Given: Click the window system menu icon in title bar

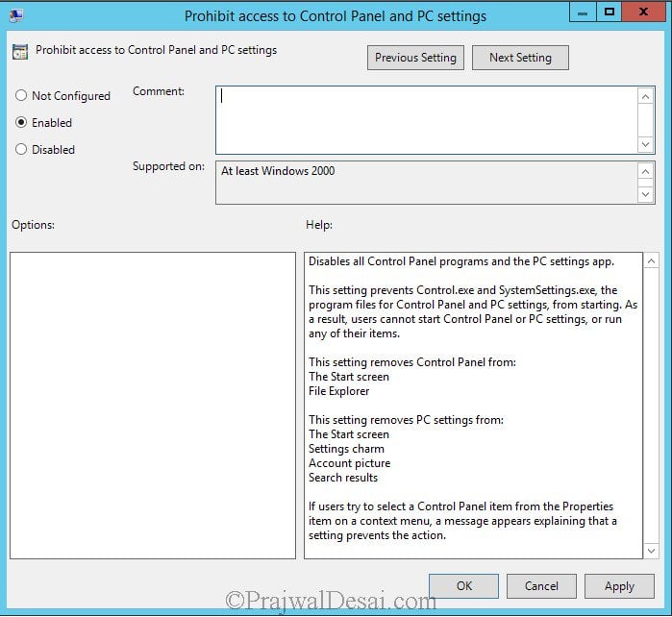Looking at the screenshot, I should (x=16, y=15).
